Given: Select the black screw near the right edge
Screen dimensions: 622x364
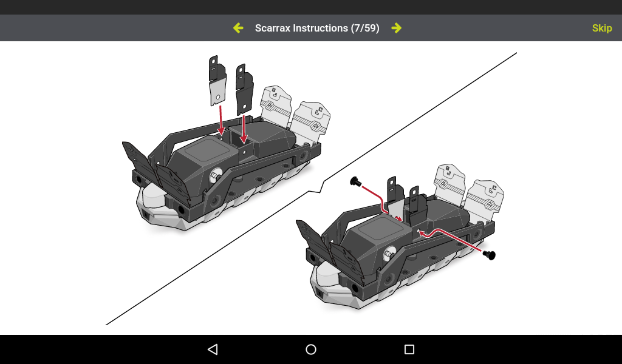Looking at the screenshot, I should point(490,255).
